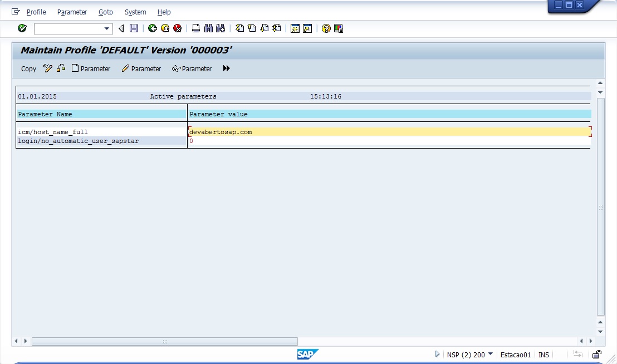
Task: Click the red Cancel icon
Action: 178,28
